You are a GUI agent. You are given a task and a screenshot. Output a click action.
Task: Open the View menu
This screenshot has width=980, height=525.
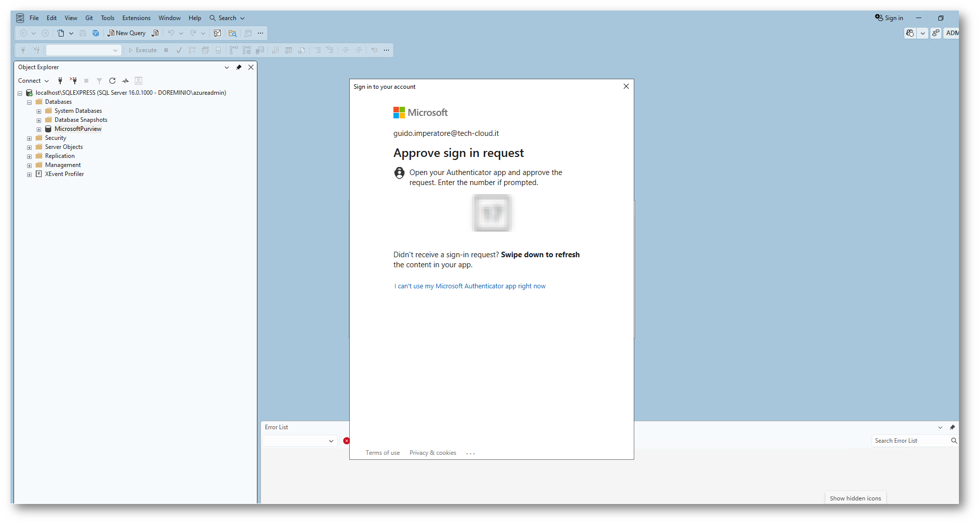pyautogui.click(x=71, y=18)
